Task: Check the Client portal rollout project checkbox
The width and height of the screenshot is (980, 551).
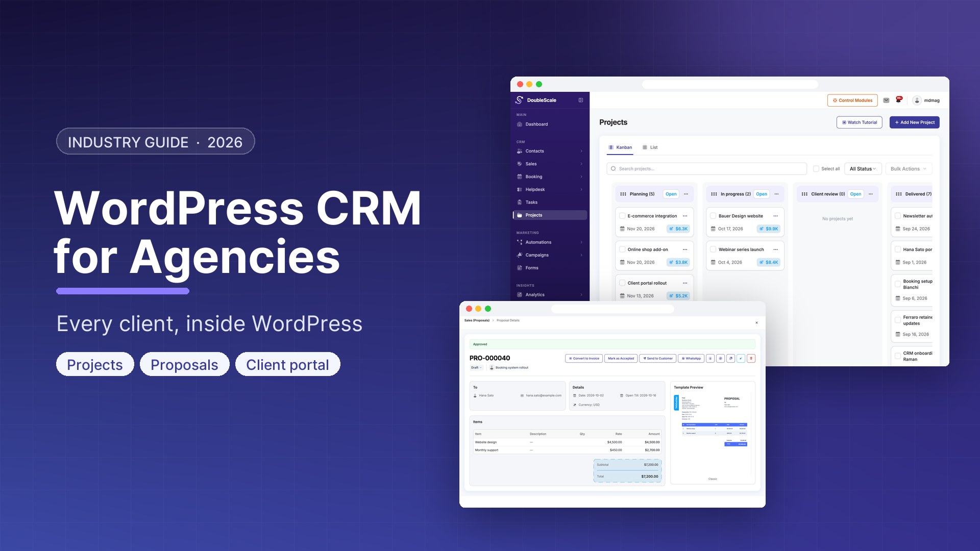Action: tap(622, 283)
